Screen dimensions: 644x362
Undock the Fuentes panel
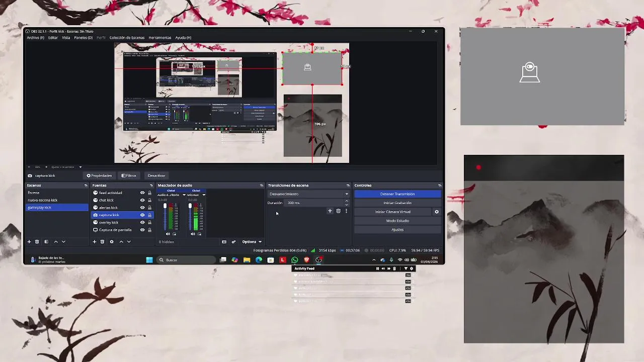151,186
